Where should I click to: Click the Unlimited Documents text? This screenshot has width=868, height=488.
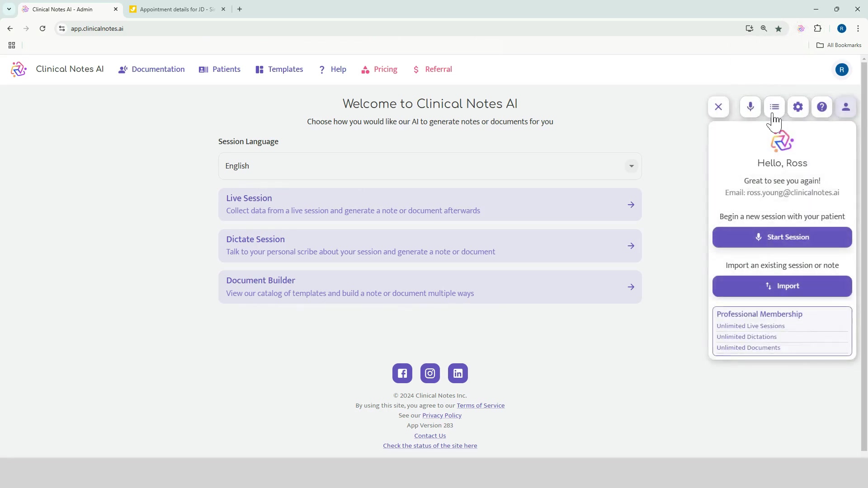click(x=748, y=347)
